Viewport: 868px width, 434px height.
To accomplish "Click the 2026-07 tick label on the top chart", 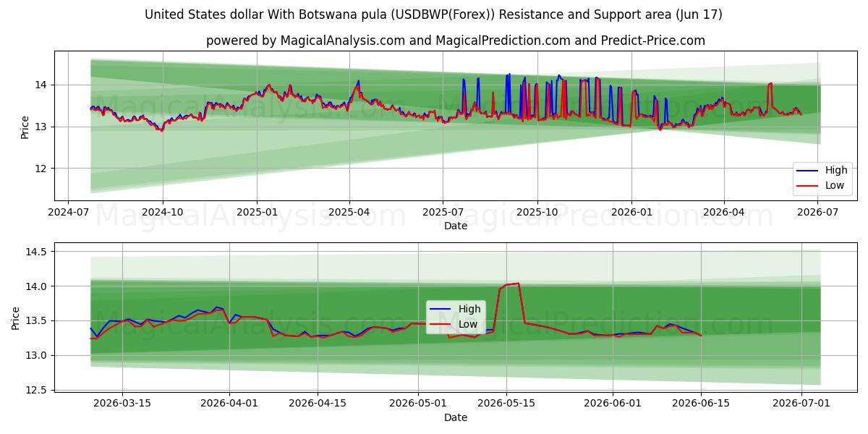I will pos(817,213).
